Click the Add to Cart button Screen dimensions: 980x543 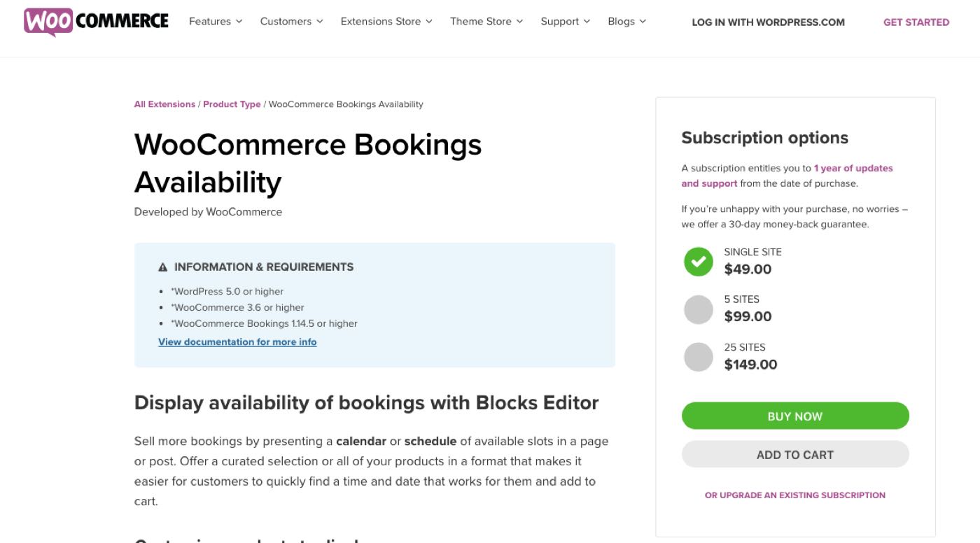(795, 455)
